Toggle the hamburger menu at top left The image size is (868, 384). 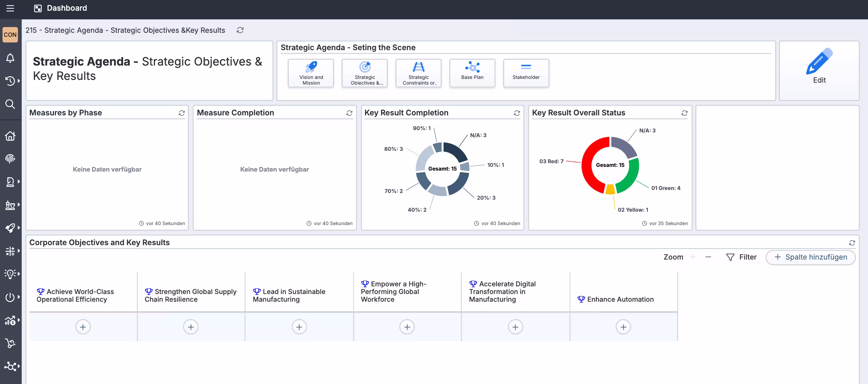click(10, 8)
